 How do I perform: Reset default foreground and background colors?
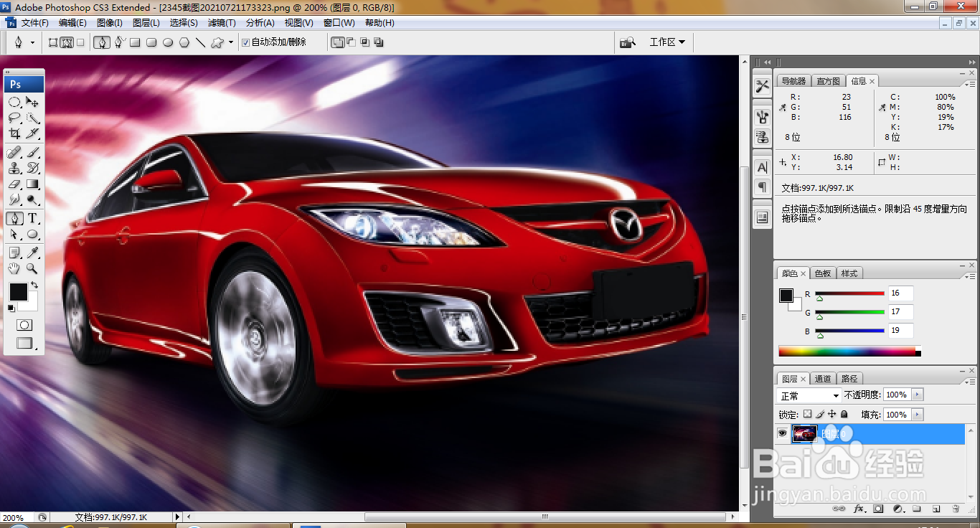(x=11, y=308)
